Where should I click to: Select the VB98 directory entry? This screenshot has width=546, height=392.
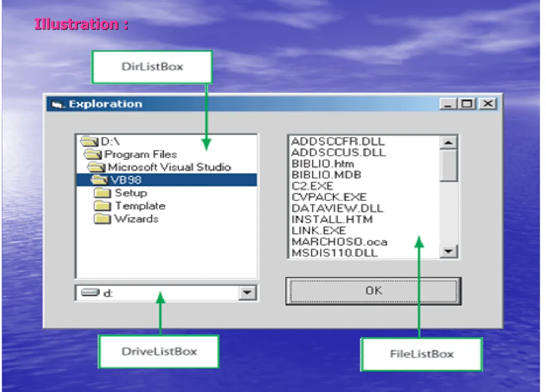(167, 180)
